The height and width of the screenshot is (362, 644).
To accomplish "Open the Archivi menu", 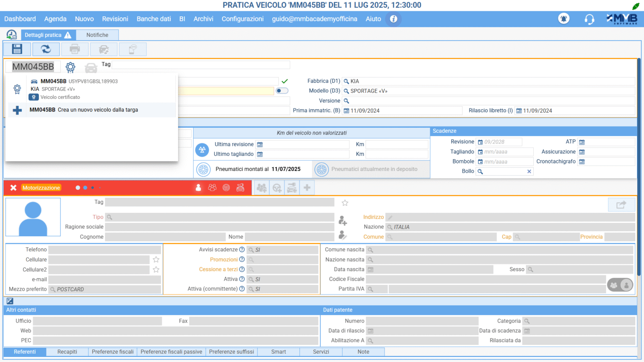I will [x=203, y=19].
